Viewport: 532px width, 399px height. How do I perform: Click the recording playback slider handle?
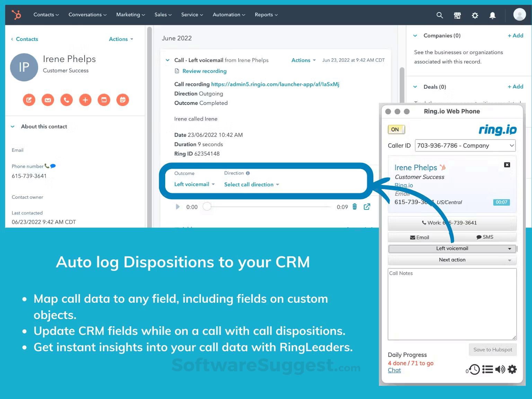[207, 207]
